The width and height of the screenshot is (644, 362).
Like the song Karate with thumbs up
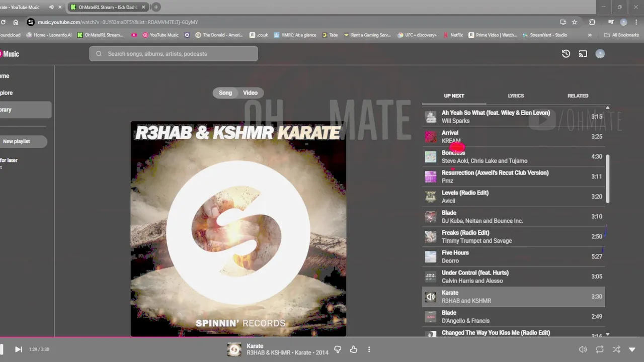tap(354, 349)
